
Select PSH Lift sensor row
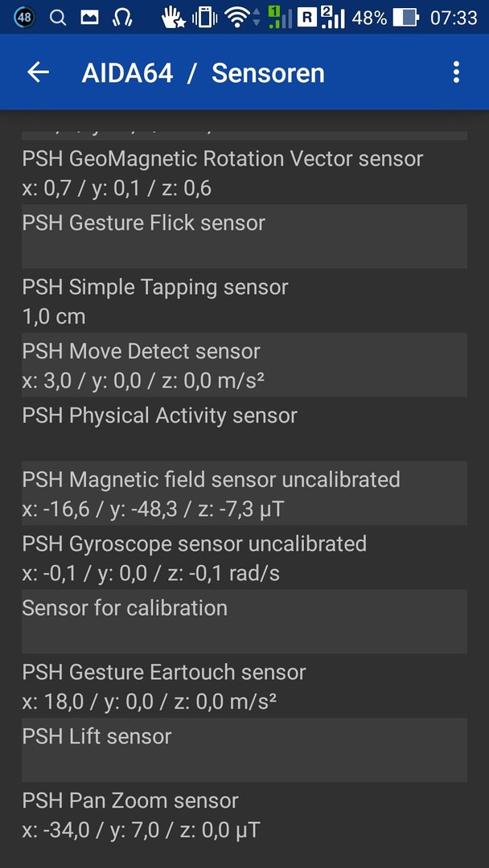[244, 750]
